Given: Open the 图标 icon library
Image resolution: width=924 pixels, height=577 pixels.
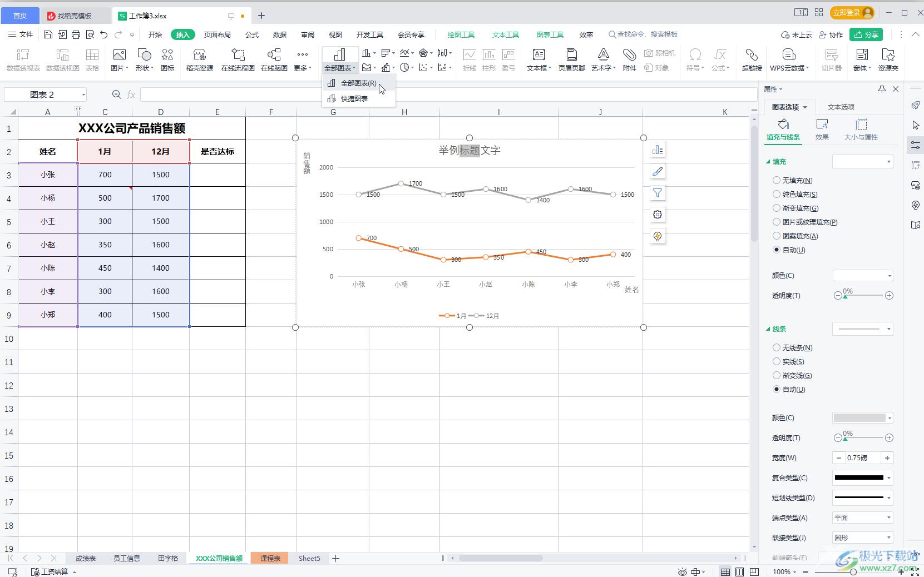Looking at the screenshot, I should coord(167,60).
